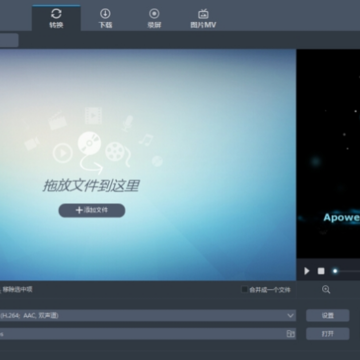Click the preview seek slider handle
Image resolution: width=360 pixels, height=360 pixels.
[x=335, y=271]
